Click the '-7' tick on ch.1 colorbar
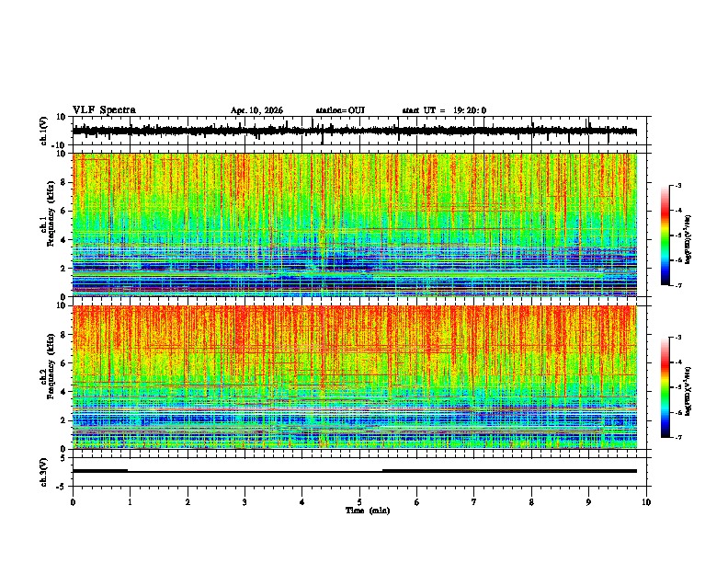This screenshot has height=563, width=728. [678, 285]
